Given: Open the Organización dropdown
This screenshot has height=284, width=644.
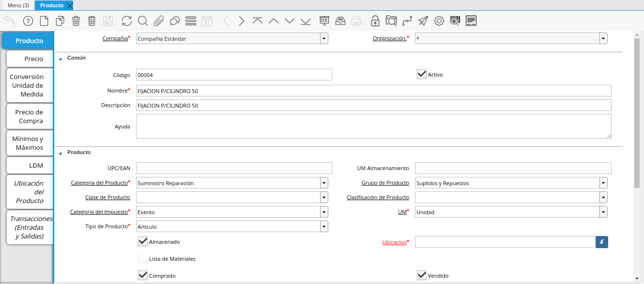Looking at the screenshot, I should [603, 38].
